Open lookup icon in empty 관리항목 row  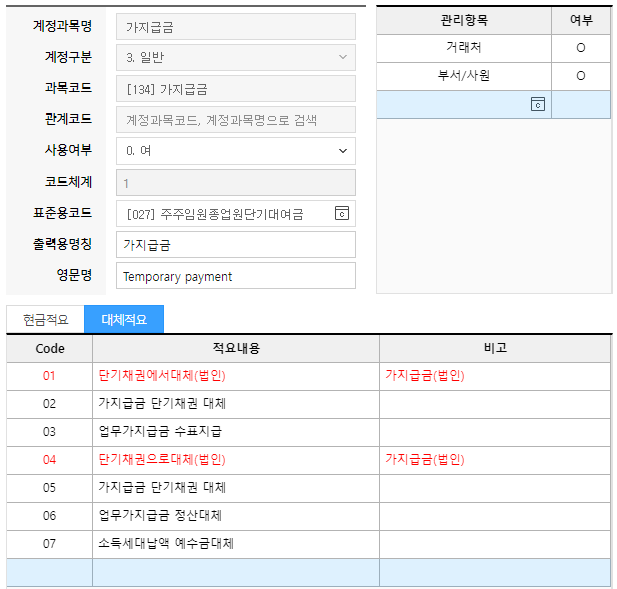(x=538, y=104)
